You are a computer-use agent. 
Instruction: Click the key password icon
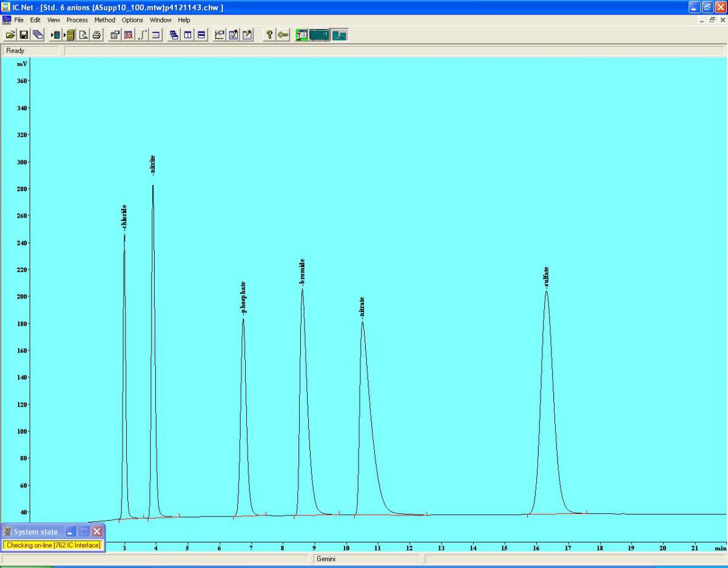pyautogui.click(x=283, y=35)
